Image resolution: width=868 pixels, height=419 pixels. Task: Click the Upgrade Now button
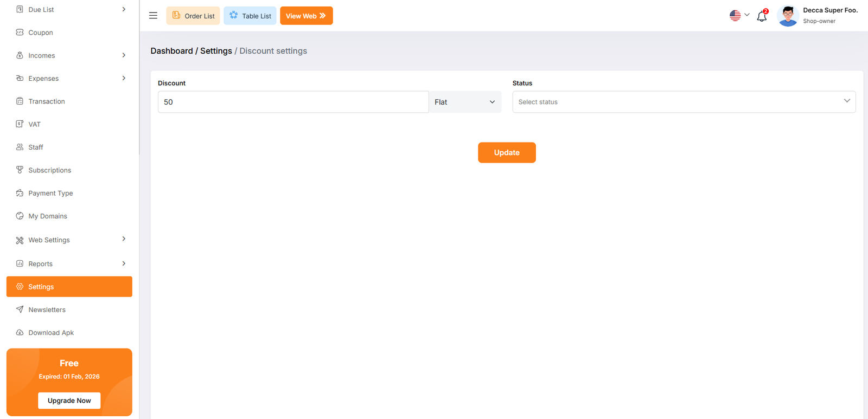click(x=69, y=401)
